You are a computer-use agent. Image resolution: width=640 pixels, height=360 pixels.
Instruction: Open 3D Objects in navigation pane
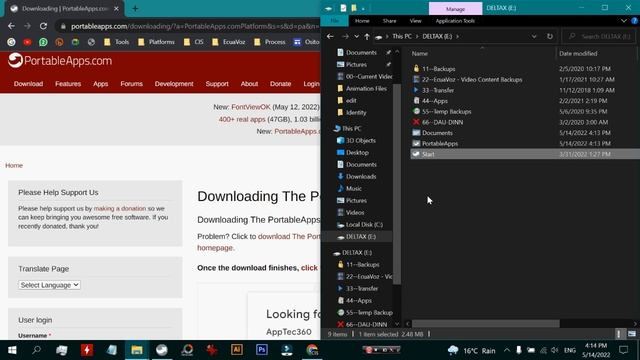pyautogui.click(x=360, y=140)
